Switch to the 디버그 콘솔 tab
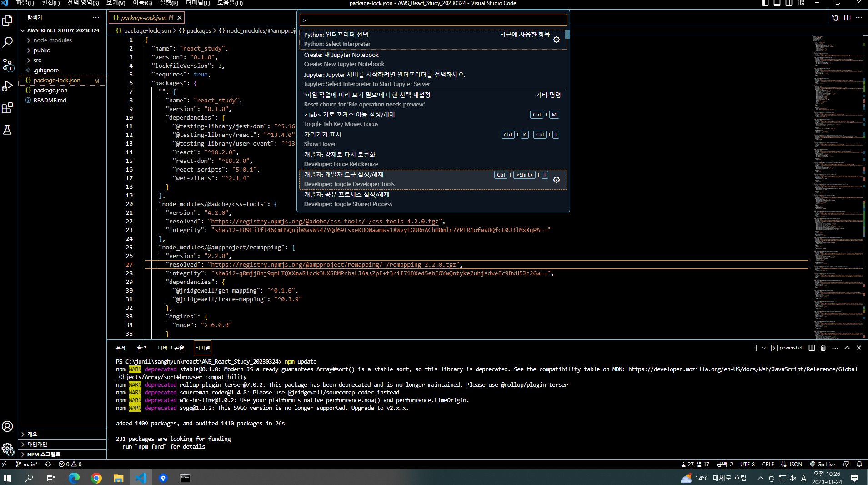The width and height of the screenshot is (868, 485). tap(171, 348)
